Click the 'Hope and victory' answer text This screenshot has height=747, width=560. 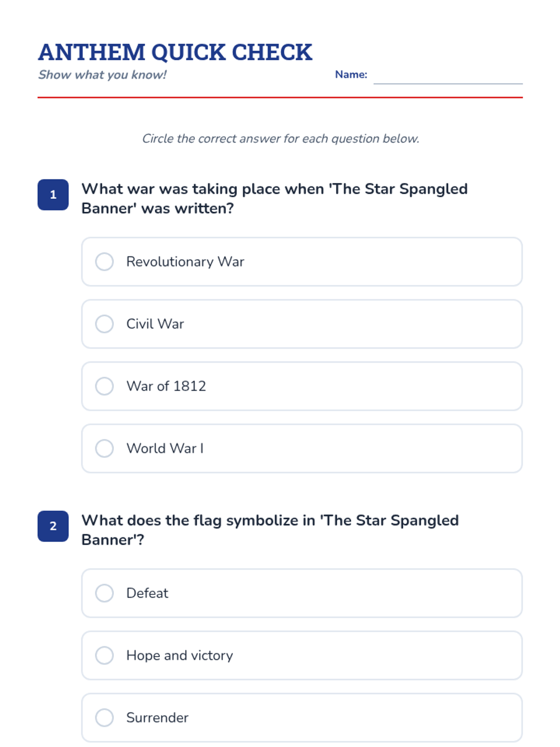pyautogui.click(x=180, y=655)
